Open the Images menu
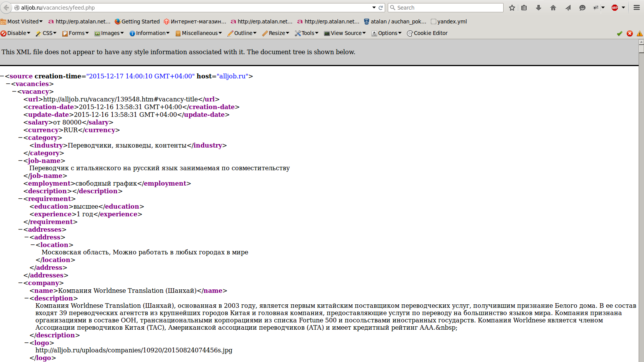The width and height of the screenshot is (644, 362). (109, 33)
